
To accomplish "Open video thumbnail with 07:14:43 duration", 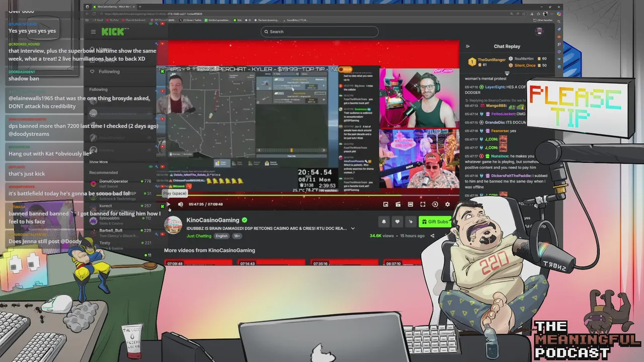I will coord(271,262).
